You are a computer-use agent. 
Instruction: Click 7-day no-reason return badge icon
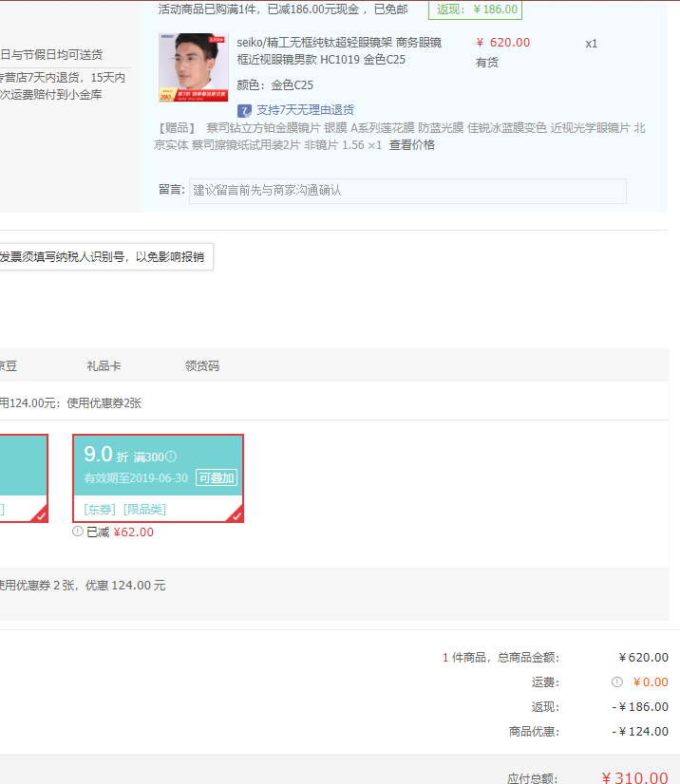coord(244,110)
